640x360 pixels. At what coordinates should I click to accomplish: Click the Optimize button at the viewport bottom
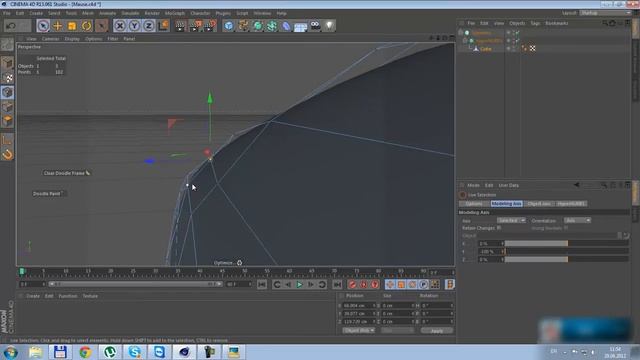[228, 263]
